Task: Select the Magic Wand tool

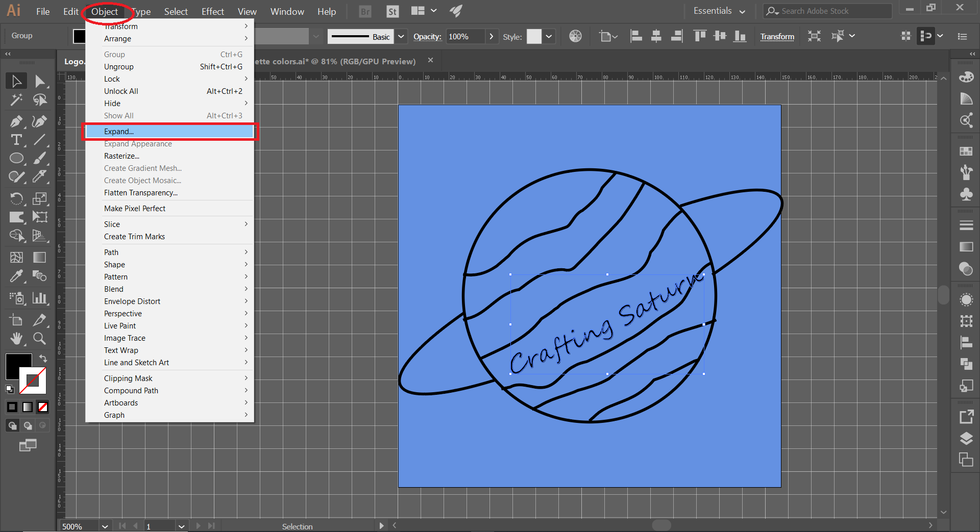Action: [16, 100]
